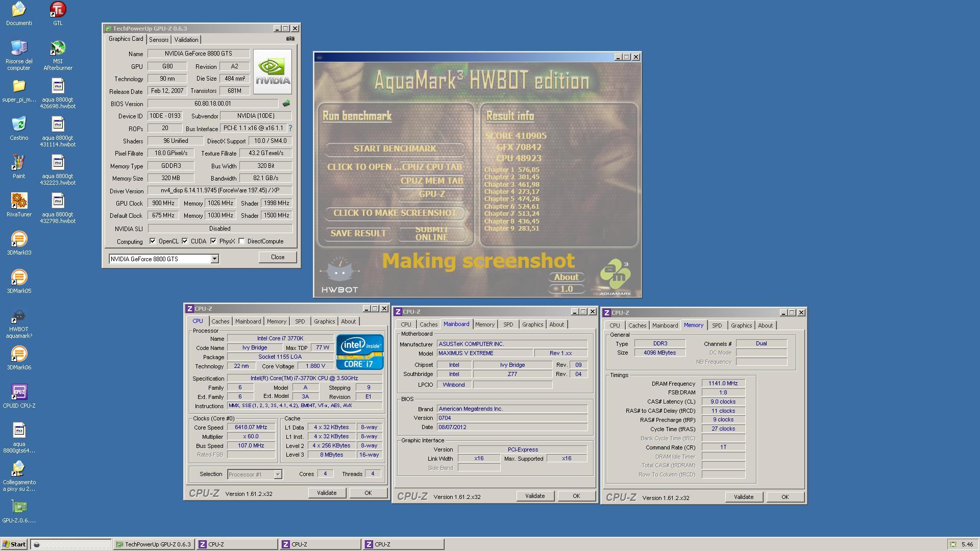
Task: Click CLICK TO MAKE SCREENSHOT button
Action: tap(395, 213)
